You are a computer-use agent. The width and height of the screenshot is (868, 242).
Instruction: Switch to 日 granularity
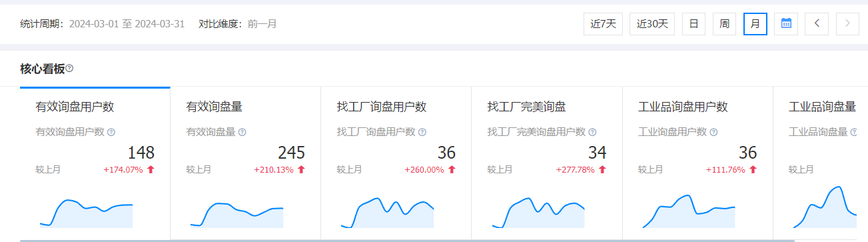tap(693, 24)
